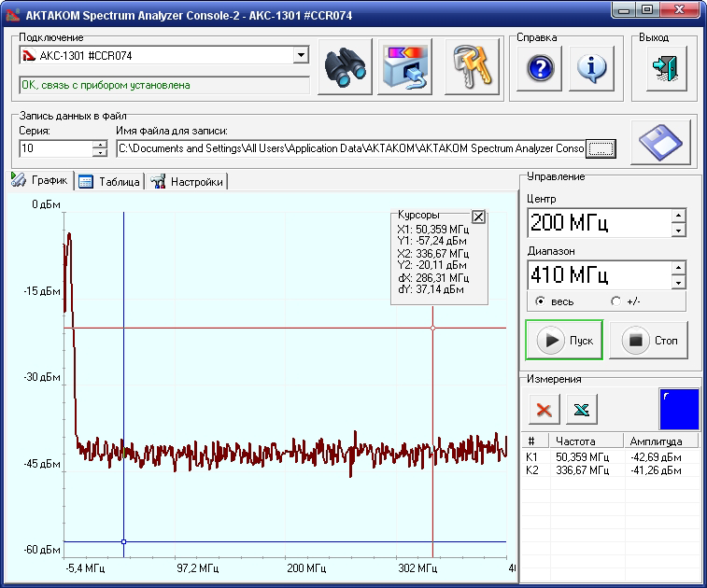Click the blue cursor square handle marker
Image resolution: width=707 pixels, height=588 pixels.
point(123,541)
